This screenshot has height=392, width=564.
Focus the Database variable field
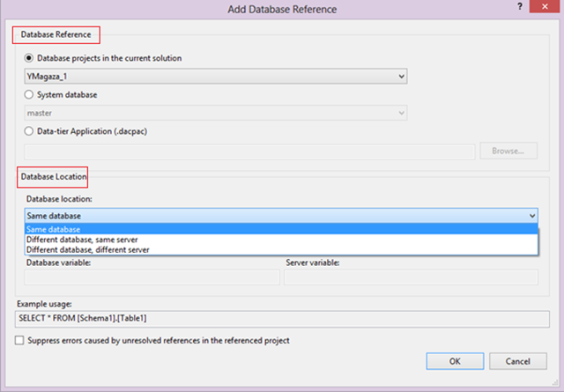(x=152, y=277)
